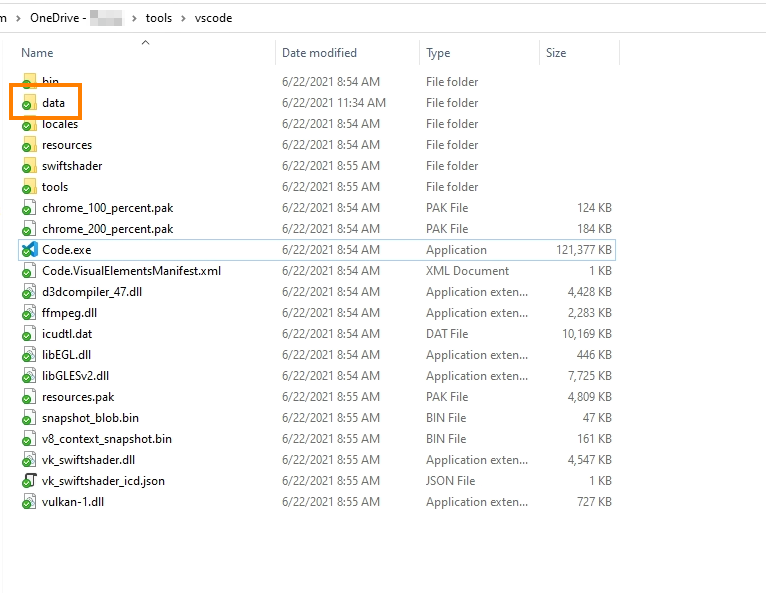This screenshot has height=593, width=766.
Task: Click the vk_swiftshader.dll file icon
Action: click(29, 460)
